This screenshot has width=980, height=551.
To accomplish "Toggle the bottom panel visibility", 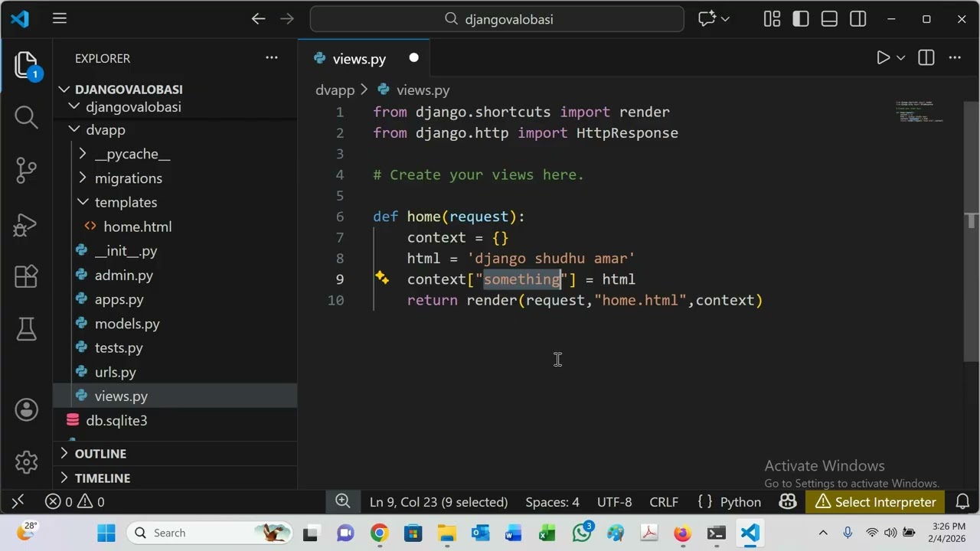I will click(x=829, y=19).
